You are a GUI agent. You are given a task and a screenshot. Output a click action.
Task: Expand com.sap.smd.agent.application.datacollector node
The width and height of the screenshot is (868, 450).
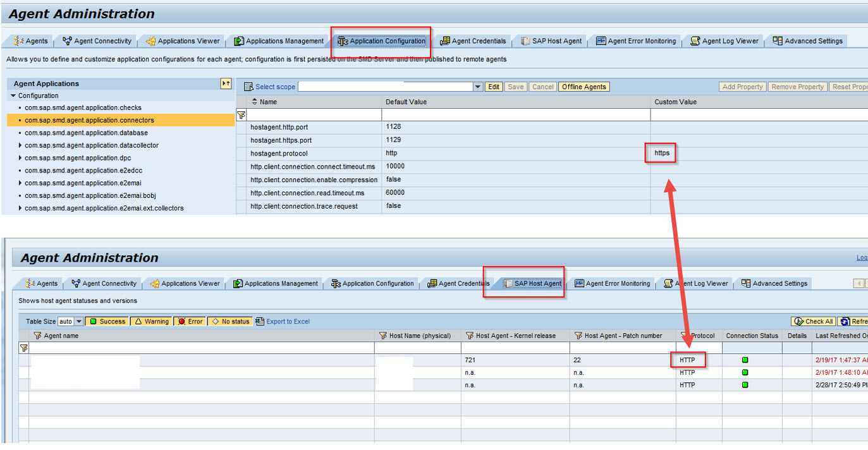coord(20,145)
